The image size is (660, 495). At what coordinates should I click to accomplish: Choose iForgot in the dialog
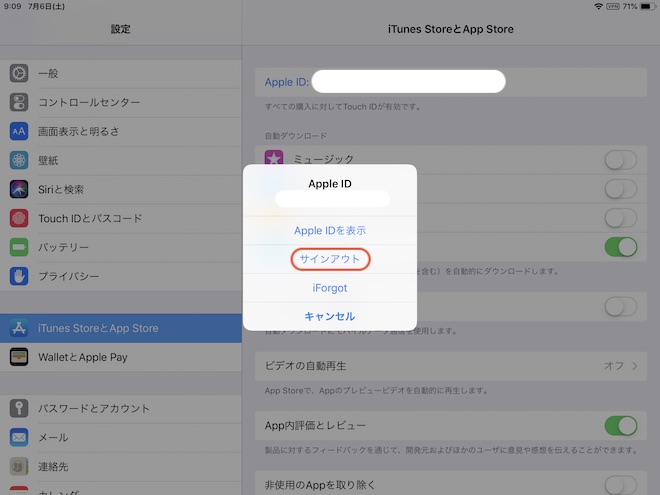click(x=330, y=288)
